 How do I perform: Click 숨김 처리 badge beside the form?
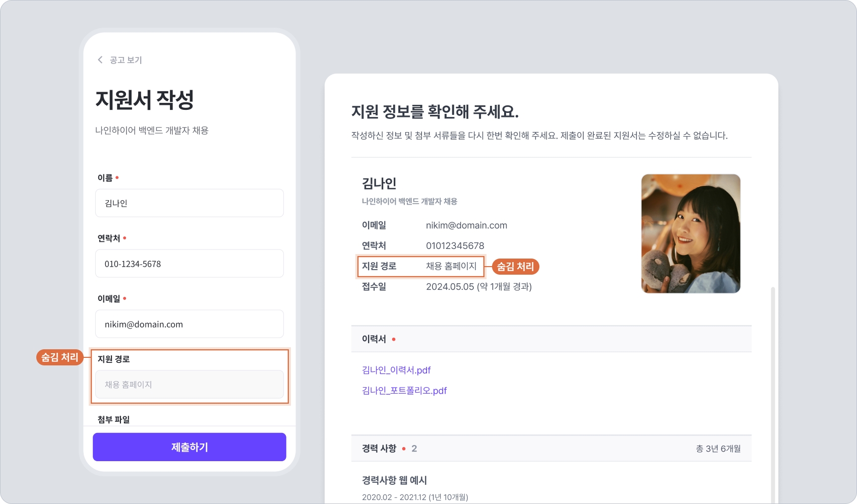(59, 357)
